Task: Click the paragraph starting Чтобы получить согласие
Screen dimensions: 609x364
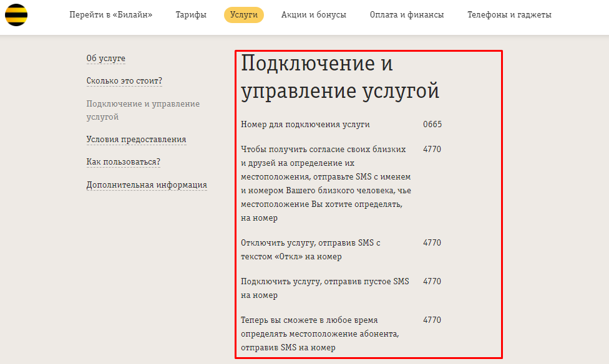Action: tap(324, 184)
